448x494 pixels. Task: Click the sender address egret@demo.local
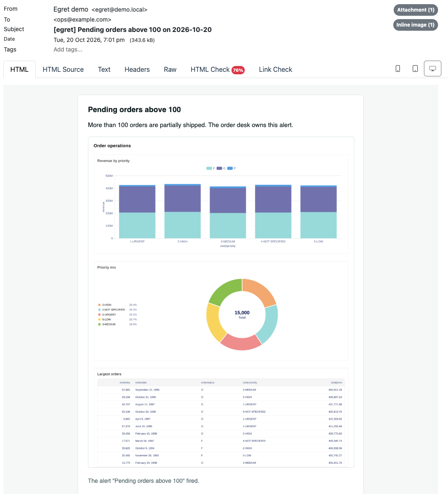(x=119, y=10)
